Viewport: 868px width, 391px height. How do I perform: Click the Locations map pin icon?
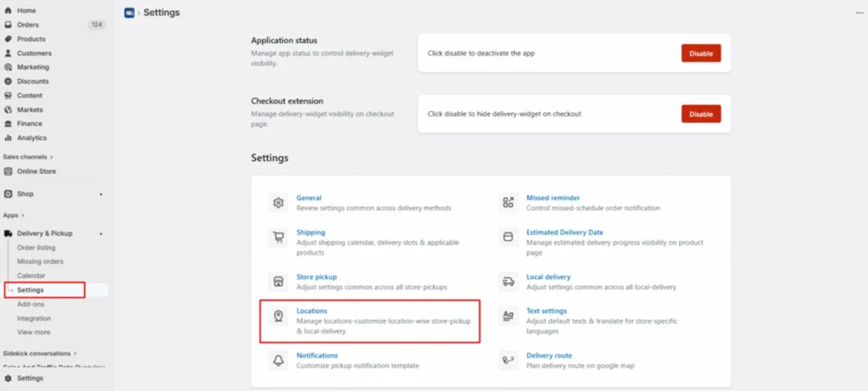tap(277, 316)
